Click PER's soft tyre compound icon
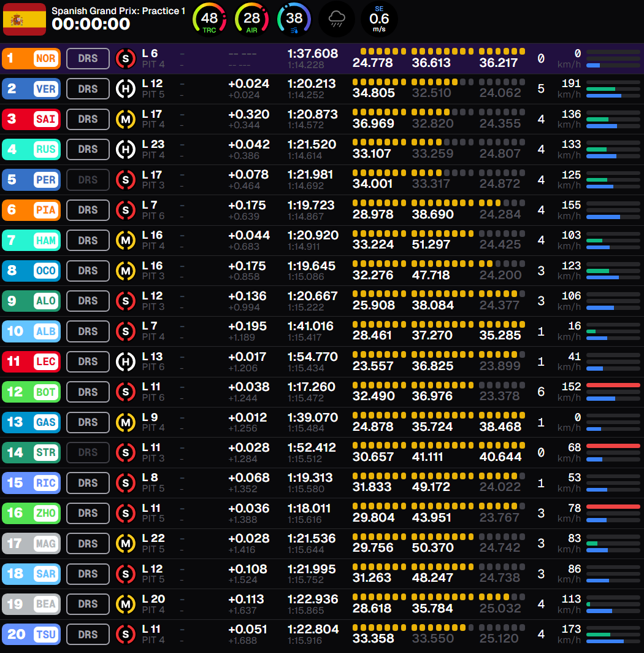 pos(125,180)
